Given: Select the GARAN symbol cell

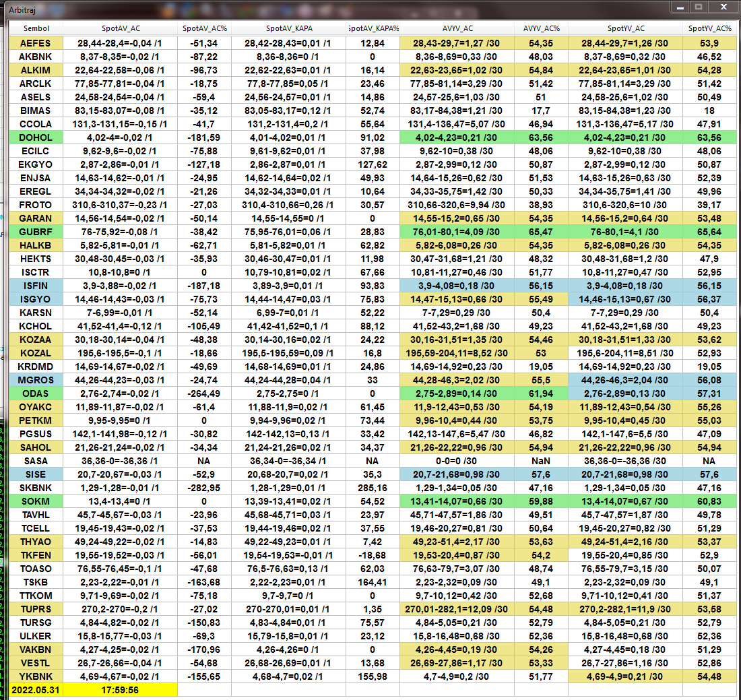Looking at the screenshot, I should click(36, 218).
